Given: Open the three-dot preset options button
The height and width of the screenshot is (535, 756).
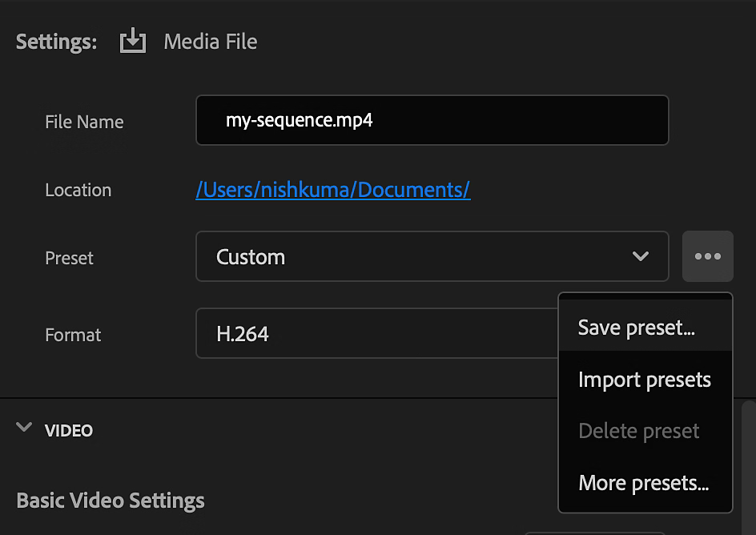Looking at the screenshot, I should 707,256.
